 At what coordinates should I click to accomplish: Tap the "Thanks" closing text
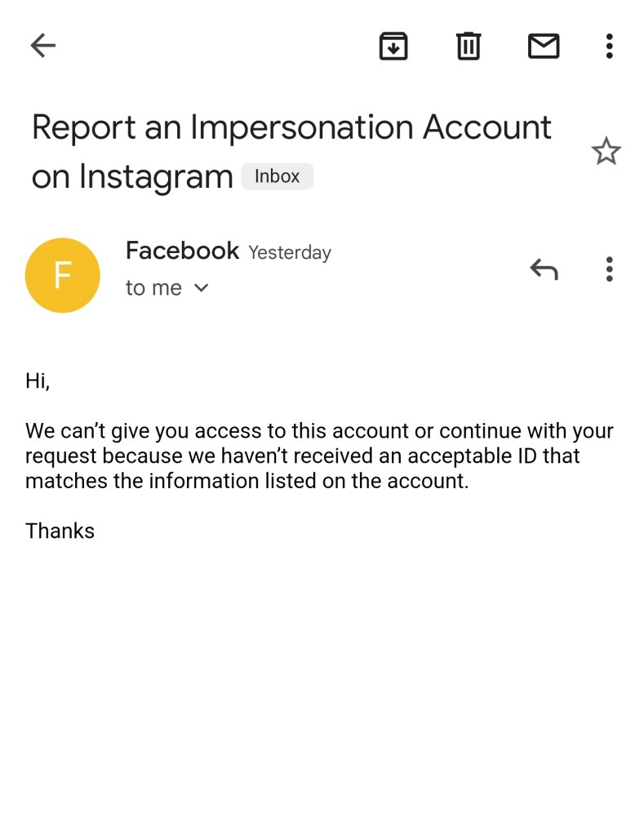pos(60,531)
